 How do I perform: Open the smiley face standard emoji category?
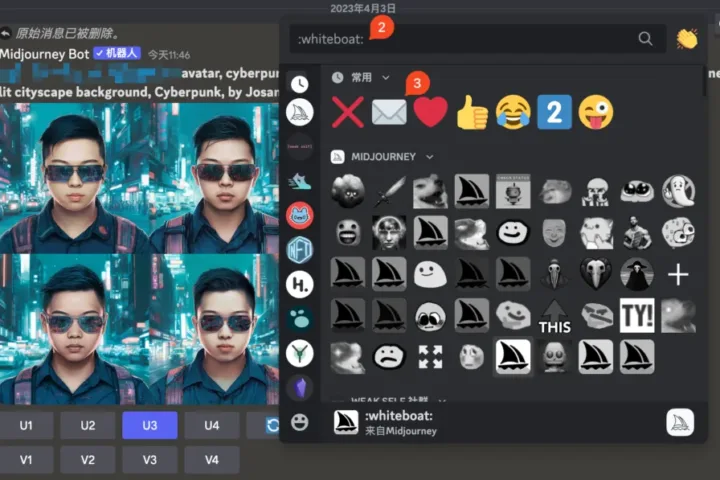pos(299,422)
